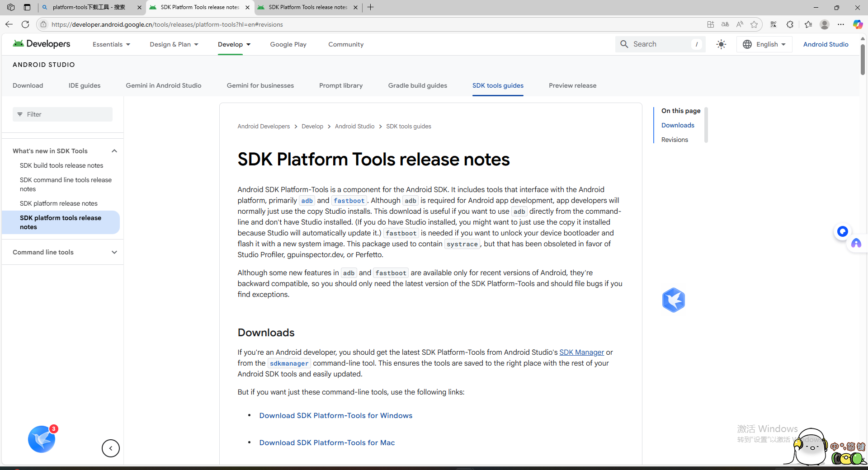Reload the page with refresh icon
The image size is (868, 470).
point(25,24)
